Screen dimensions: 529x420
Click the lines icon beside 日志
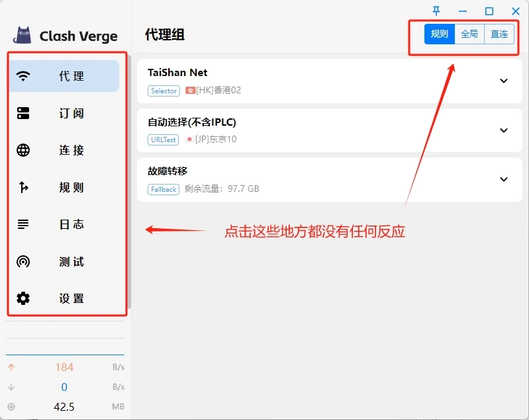coord(23,224)
